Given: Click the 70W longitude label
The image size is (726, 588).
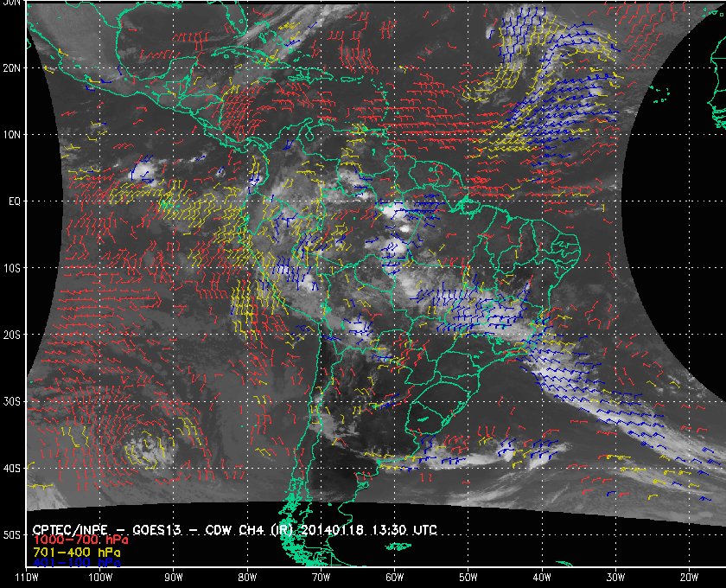Looking at the screenshot, I should click(321, 578).
